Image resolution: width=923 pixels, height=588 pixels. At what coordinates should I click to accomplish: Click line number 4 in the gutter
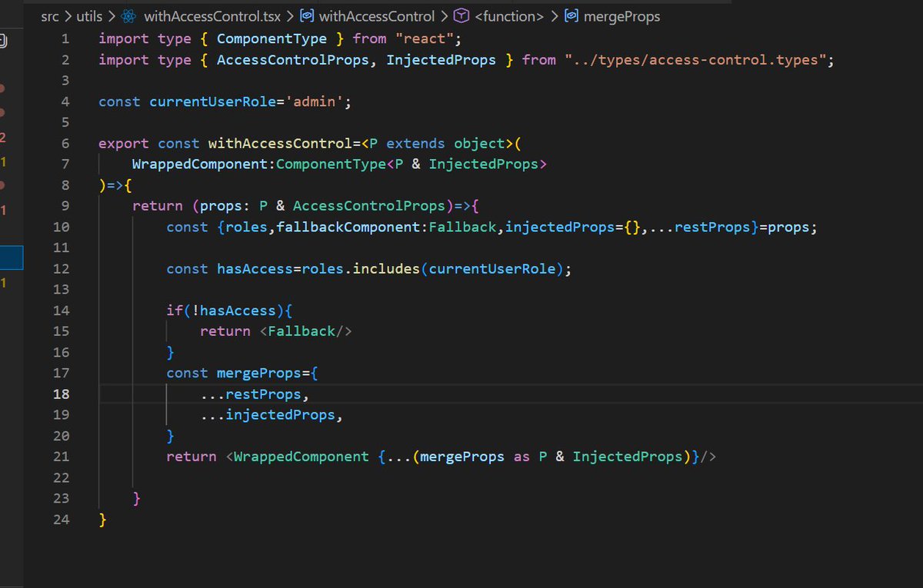point(65,101)
